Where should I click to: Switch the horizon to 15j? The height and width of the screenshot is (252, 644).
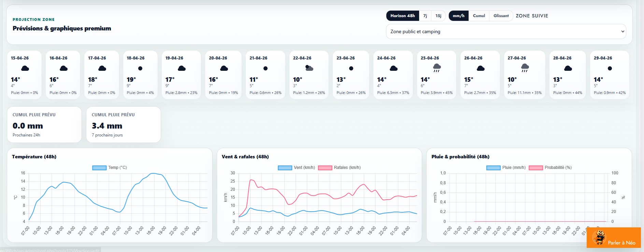(438, 16)
